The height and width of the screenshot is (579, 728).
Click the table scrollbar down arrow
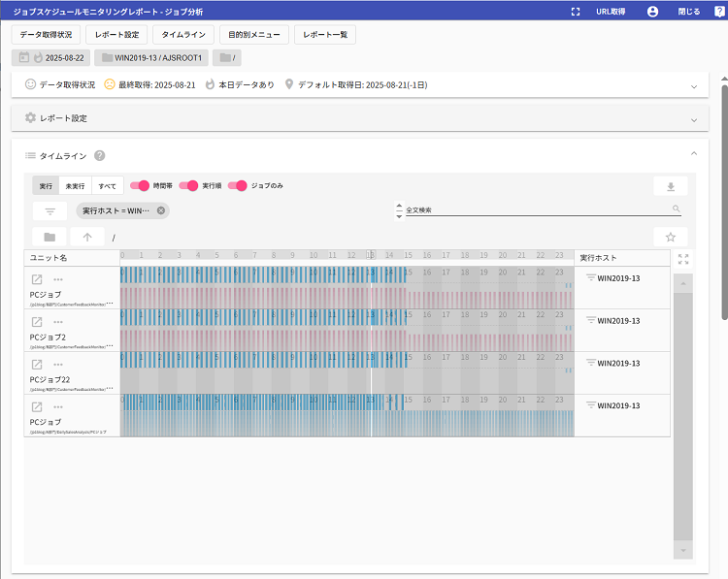pyautogui.click(x=683, y=550)
